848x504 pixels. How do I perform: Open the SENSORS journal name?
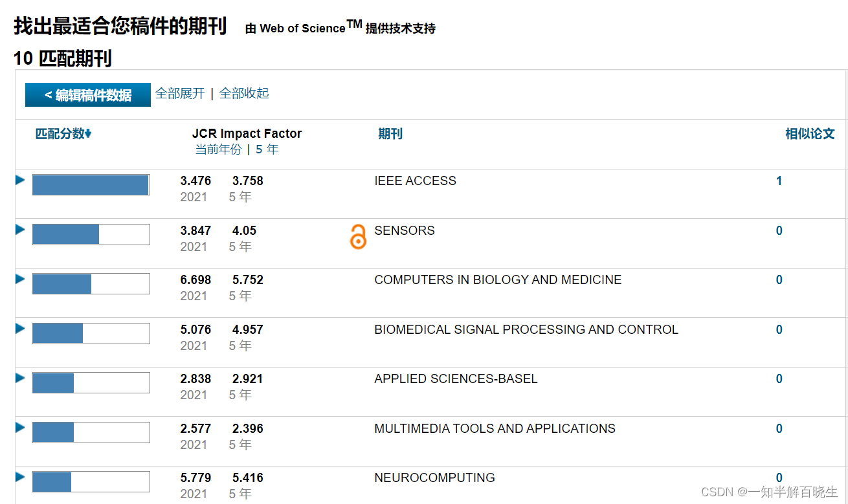tap(405, 230)
